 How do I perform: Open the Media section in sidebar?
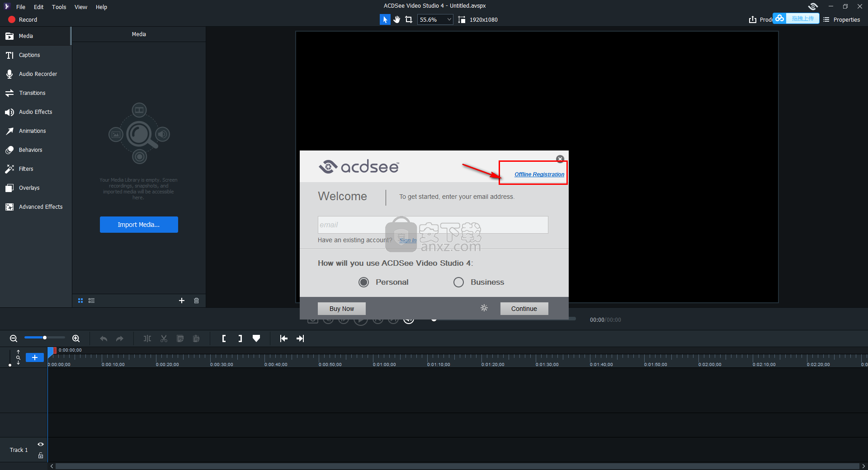(35, 36)
